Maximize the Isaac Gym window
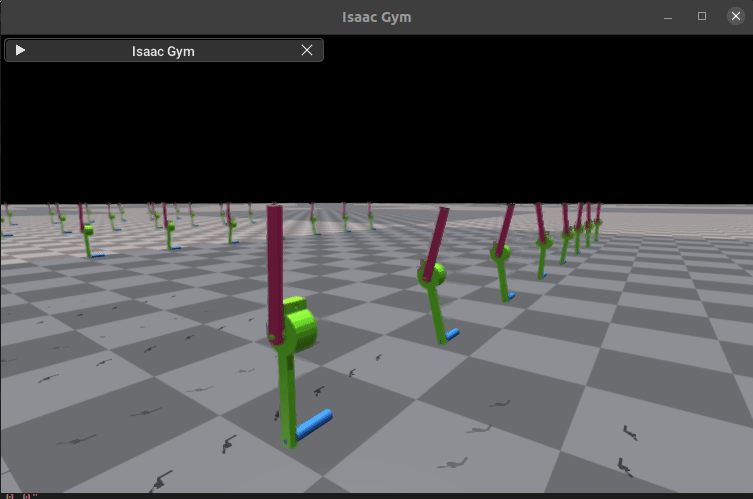Viewport: 753px width, 499px height. click(702, 16)
